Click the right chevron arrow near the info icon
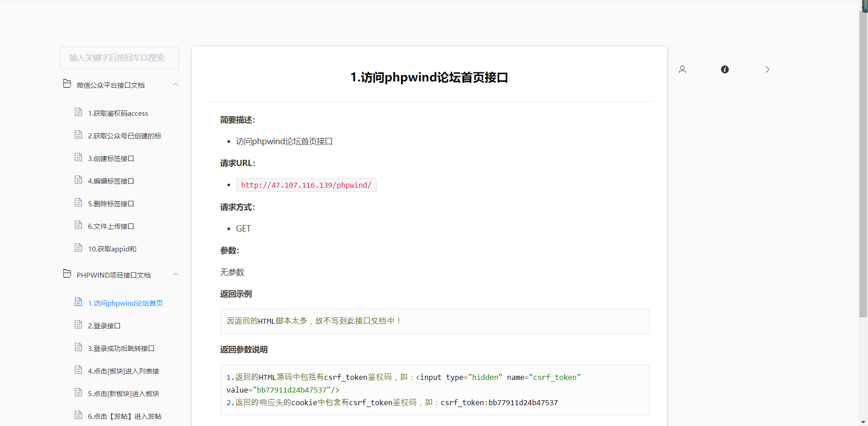Viewport: 868px width, 426px height. coord(767,69)
